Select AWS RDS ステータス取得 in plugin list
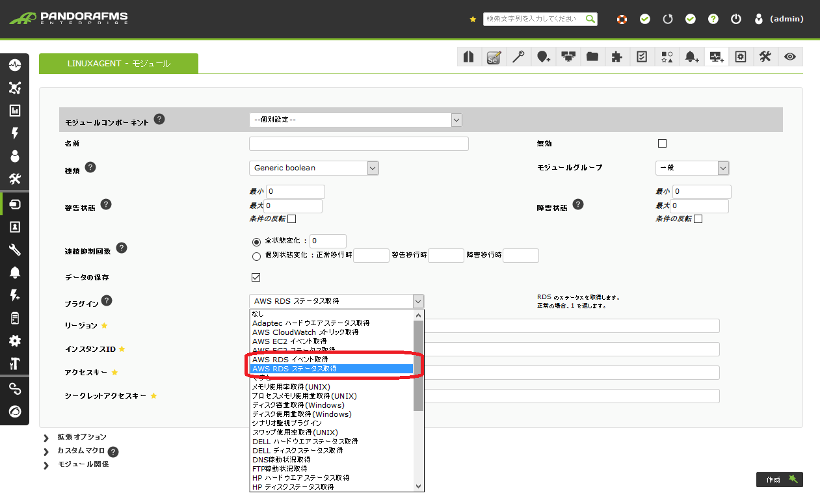 click(332, 368)
